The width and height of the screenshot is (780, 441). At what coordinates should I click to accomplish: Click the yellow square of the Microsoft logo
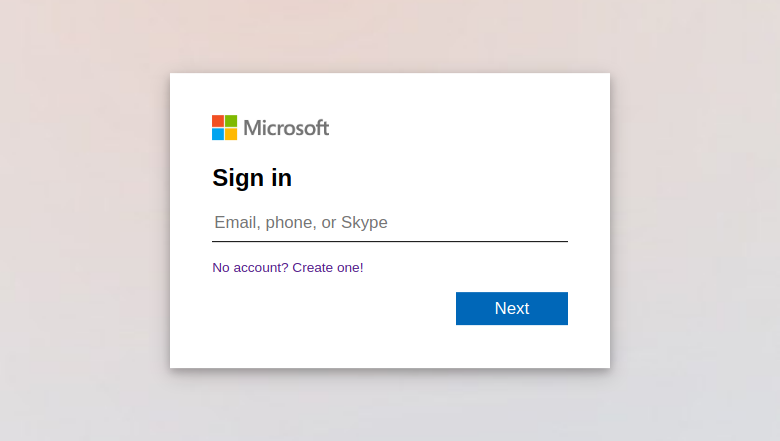[231, 134]
